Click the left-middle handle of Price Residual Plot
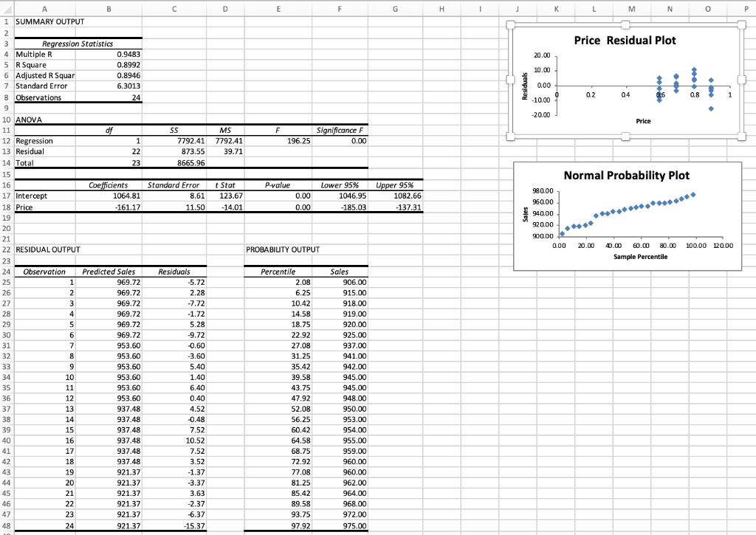Image resolution: width=756 pixels, height=535 pixels. (511, 80)
